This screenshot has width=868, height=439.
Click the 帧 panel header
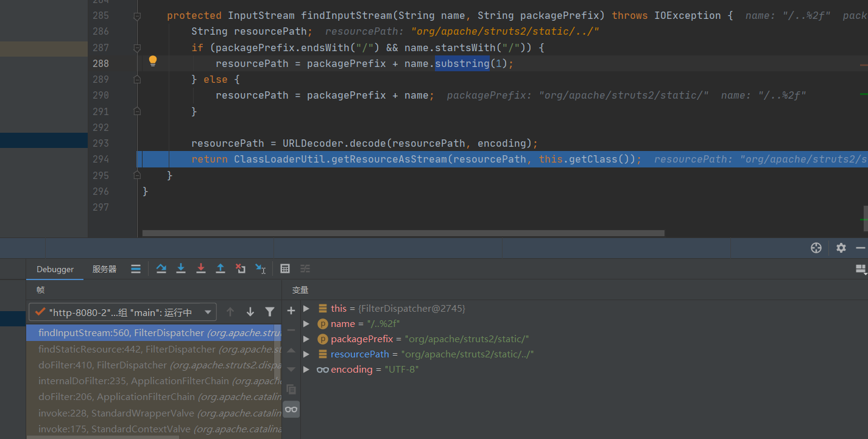40,290
